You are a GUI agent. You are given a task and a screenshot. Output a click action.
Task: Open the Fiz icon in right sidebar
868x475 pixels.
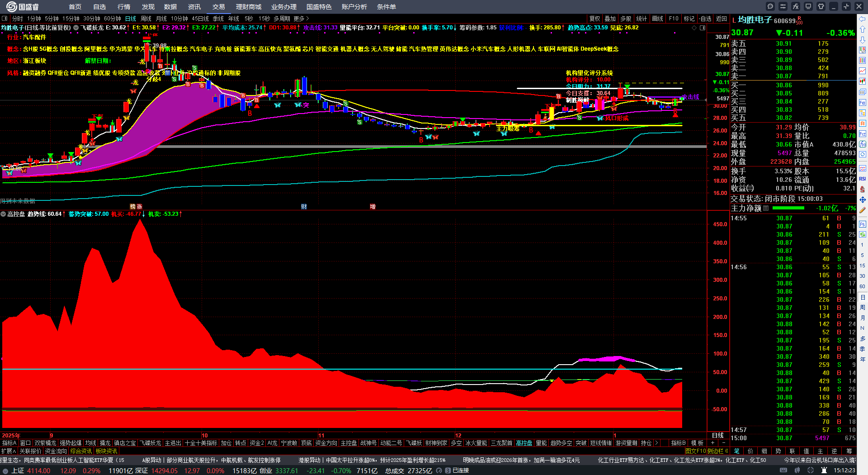(x=863, y=134)
